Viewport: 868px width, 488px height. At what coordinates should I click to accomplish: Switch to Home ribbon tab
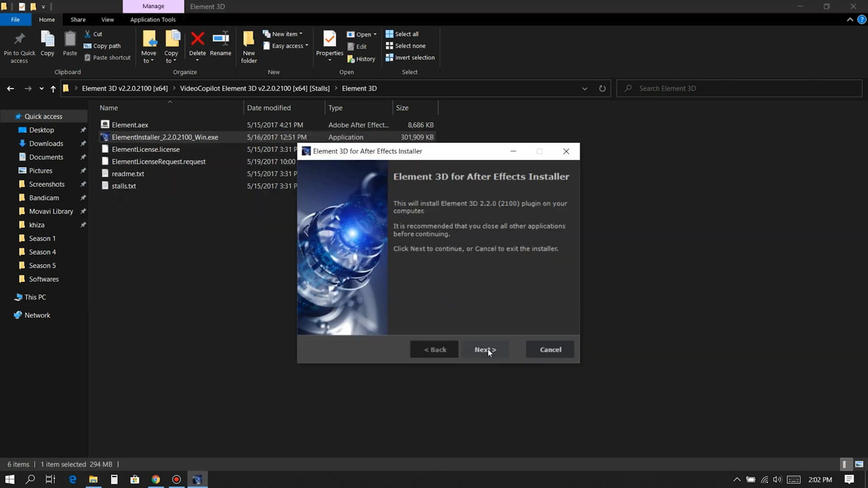47,20
